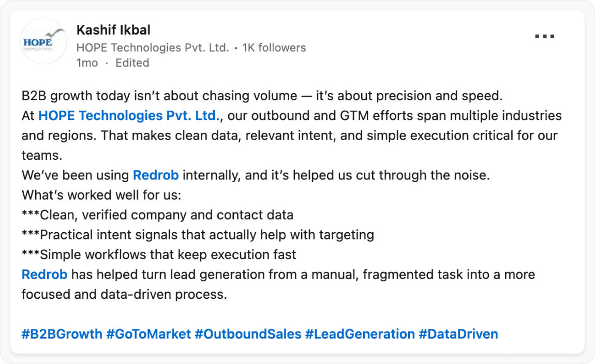Open blue HOPE Technologies Pvt. Ltd. mention in post body

[x=129, y=116]
